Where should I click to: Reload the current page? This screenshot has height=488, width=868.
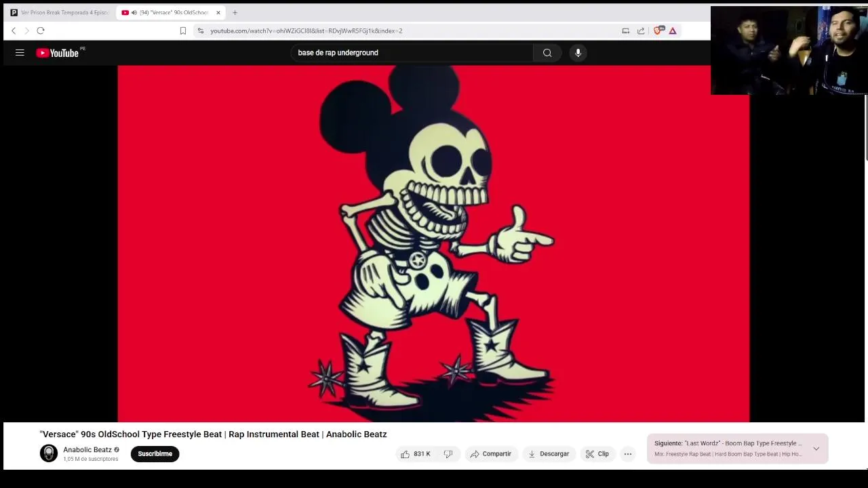41,30
